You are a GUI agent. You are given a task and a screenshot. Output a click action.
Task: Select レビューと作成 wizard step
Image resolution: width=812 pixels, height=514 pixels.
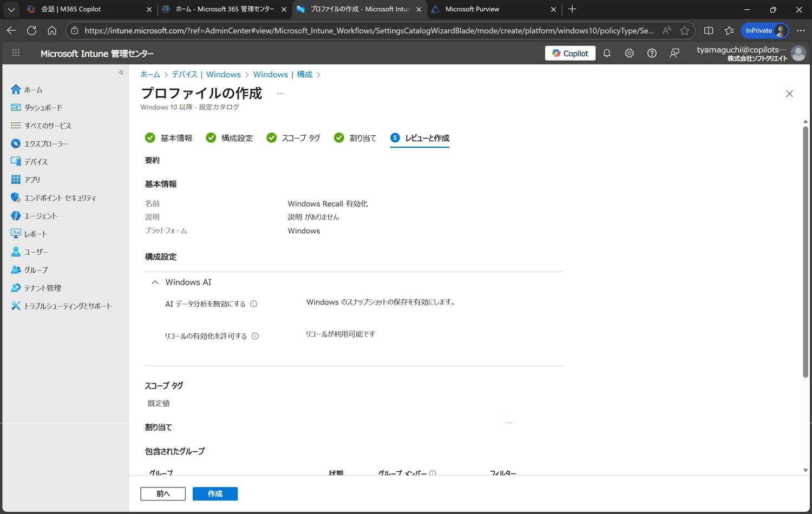[x=420, y=138]
